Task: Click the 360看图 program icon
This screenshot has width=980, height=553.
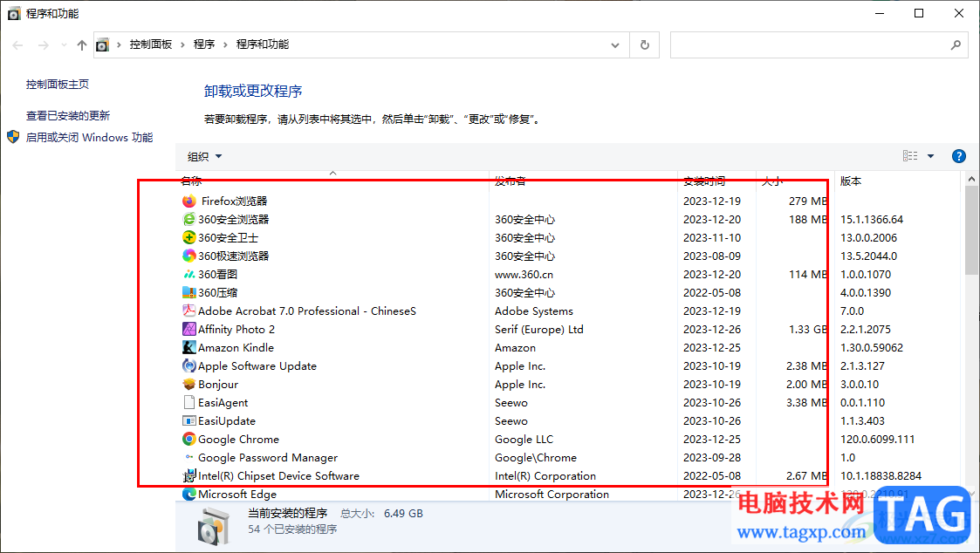Action: (188, 274)
